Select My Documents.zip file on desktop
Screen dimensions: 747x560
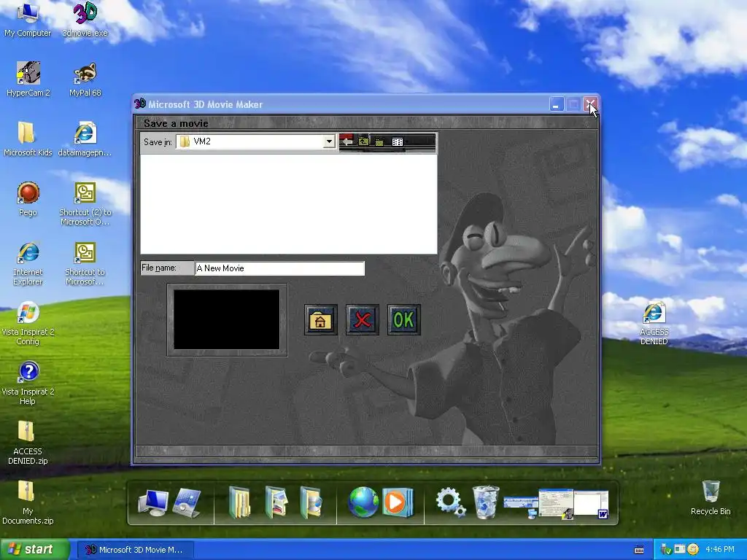pyautogui.click(x=28, y=502)
